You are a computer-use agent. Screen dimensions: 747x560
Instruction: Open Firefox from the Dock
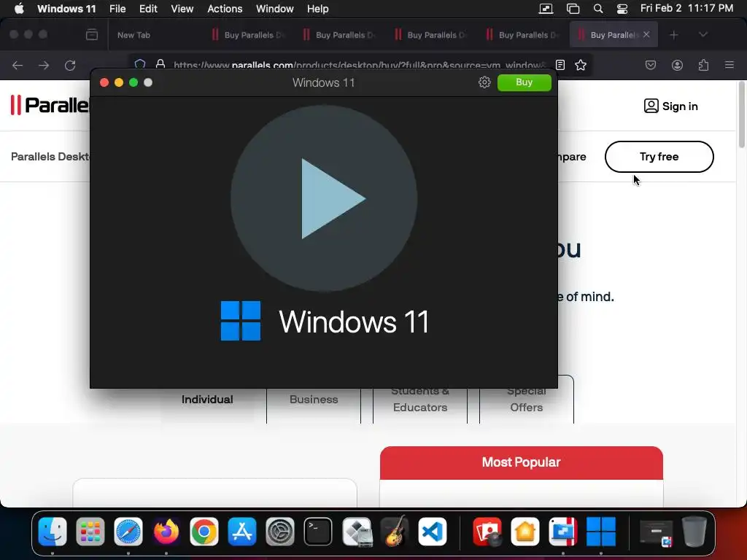coord(166,532)
